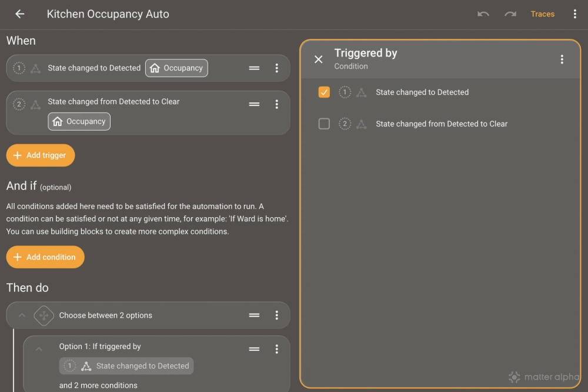Open the top bar overflow menu
The width and height of the screenshot is (588, 392).
[x=574, y=14]
